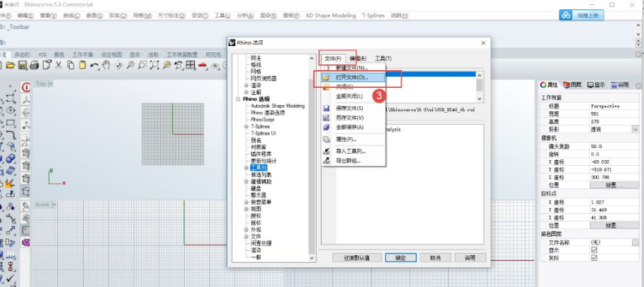The width and height of the screenshot is (644, 287).
Task: Select the blue spheres Boolean union tool
Action: click(x=11, y=158)
